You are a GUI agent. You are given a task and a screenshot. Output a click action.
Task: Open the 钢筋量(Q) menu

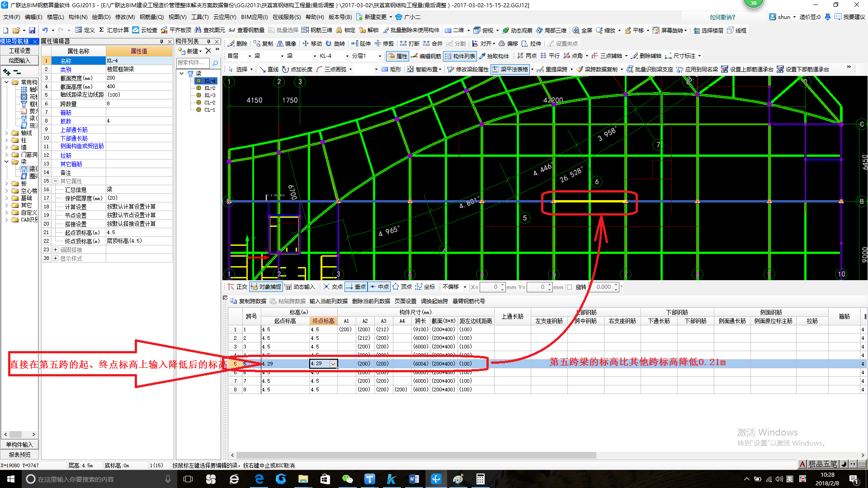(152, 17)
